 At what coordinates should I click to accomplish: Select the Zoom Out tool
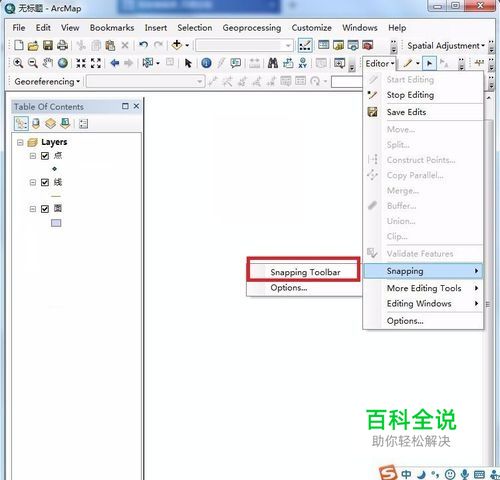33,63
